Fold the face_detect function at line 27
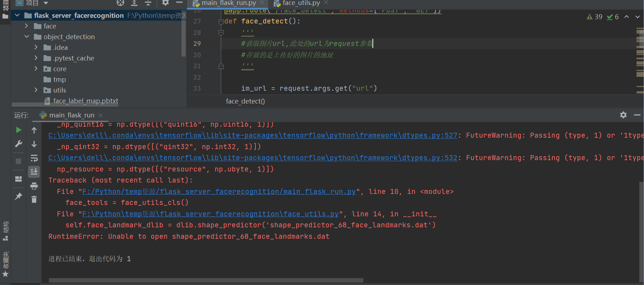Screen dimensions: 644x285 [x=221, y=21]
